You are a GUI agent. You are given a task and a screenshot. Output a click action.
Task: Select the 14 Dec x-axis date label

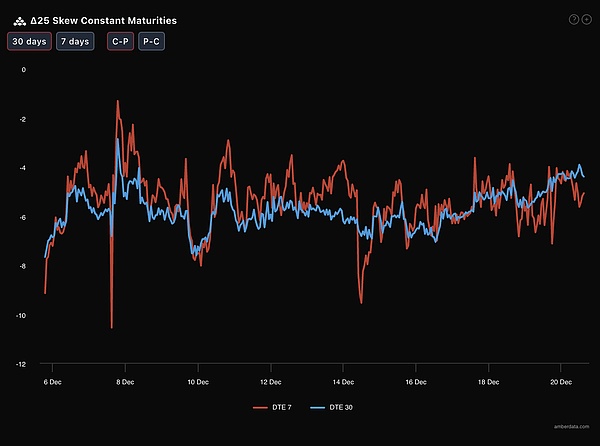point(344,382)
